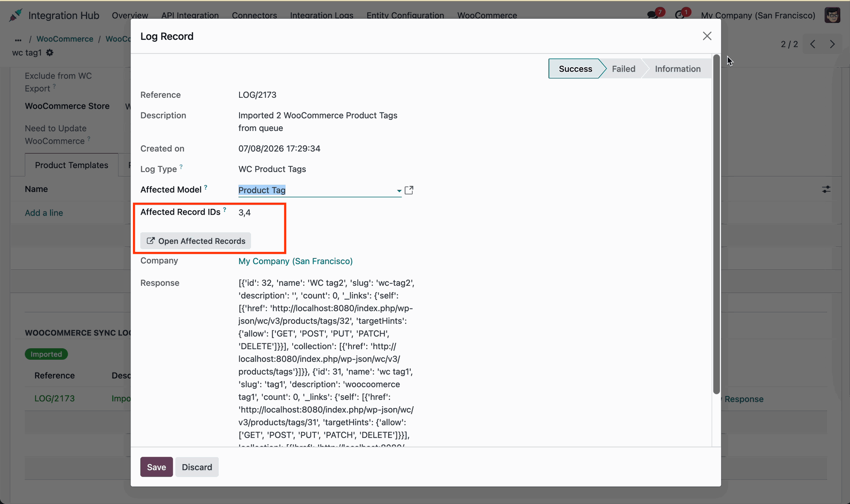Open the company switcher My Company (San Francisco)
The width and height of the screenshot is (850, 504).
click(x=758, y=15)
